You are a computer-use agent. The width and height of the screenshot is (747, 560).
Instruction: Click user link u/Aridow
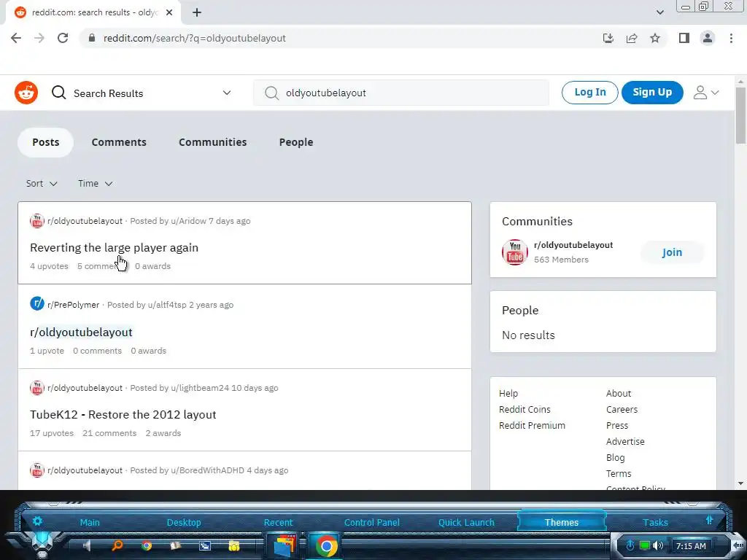tap(189, 221)
